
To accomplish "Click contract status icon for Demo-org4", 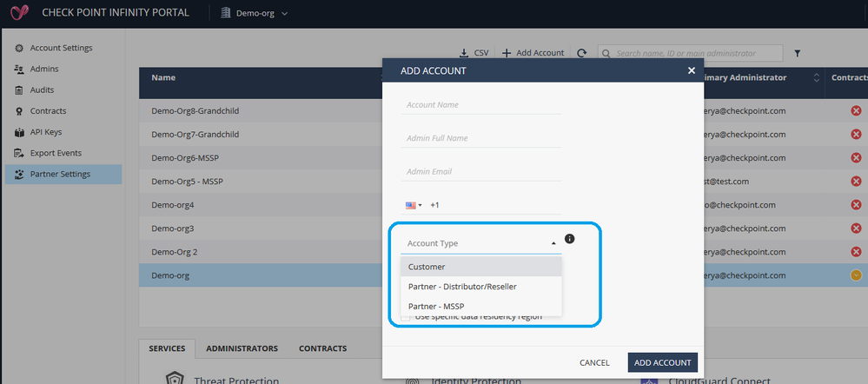I will [x=856, y=205].
